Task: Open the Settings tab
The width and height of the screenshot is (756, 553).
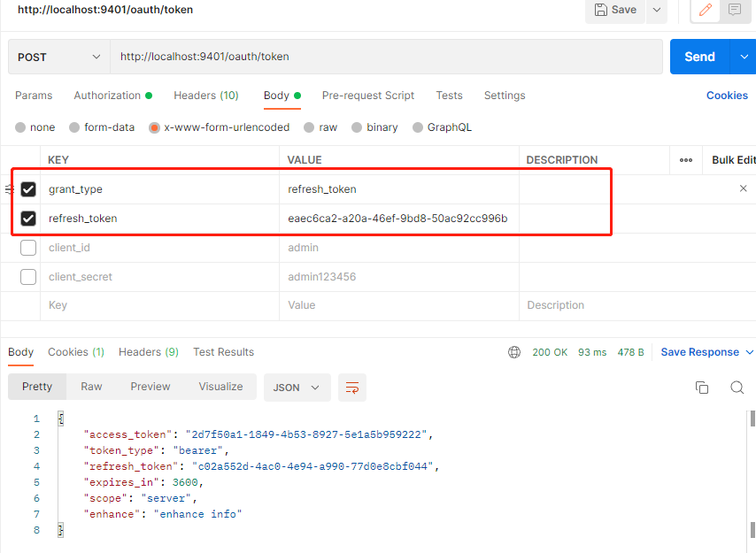Action: [505, 96]
